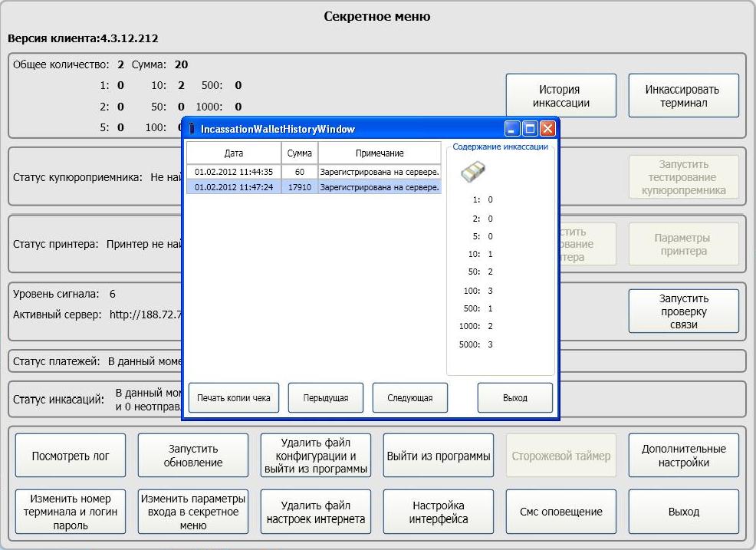Click the note in the 11:44:35 row

click(x=380, y=172)
